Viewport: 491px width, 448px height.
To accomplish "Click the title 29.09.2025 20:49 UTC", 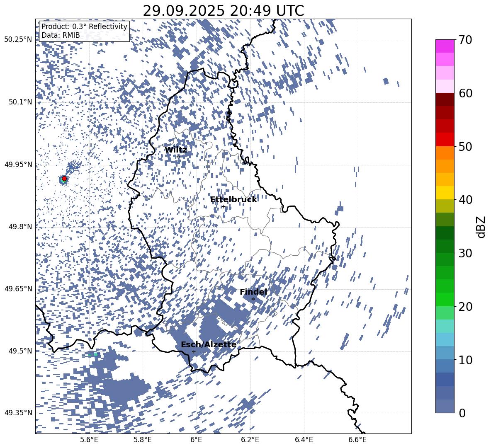I will 223,11.
